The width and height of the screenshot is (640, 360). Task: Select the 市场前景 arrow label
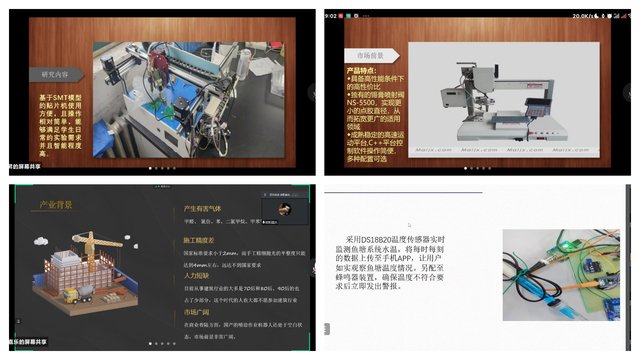tap(372, 56)
